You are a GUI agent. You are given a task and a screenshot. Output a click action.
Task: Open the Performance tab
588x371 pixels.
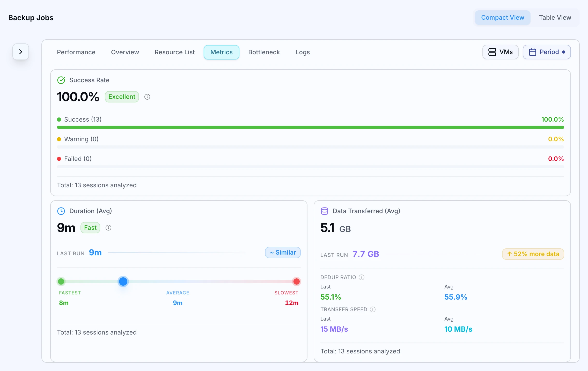[76, 52]
